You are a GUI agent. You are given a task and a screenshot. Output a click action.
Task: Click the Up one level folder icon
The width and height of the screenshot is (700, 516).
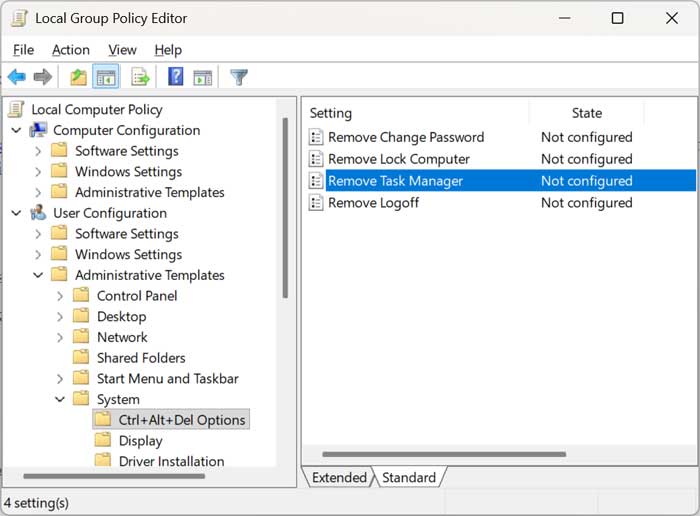79,77
